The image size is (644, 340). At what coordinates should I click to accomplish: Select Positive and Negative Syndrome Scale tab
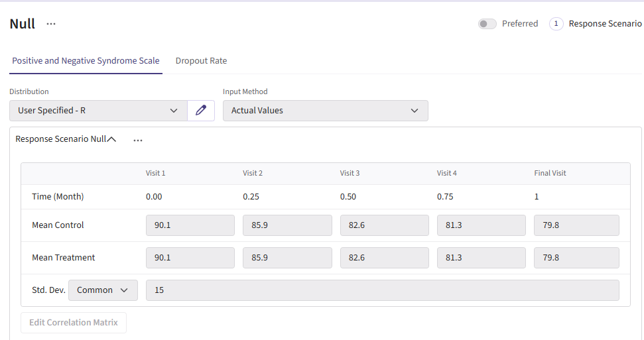click(86, 61)
